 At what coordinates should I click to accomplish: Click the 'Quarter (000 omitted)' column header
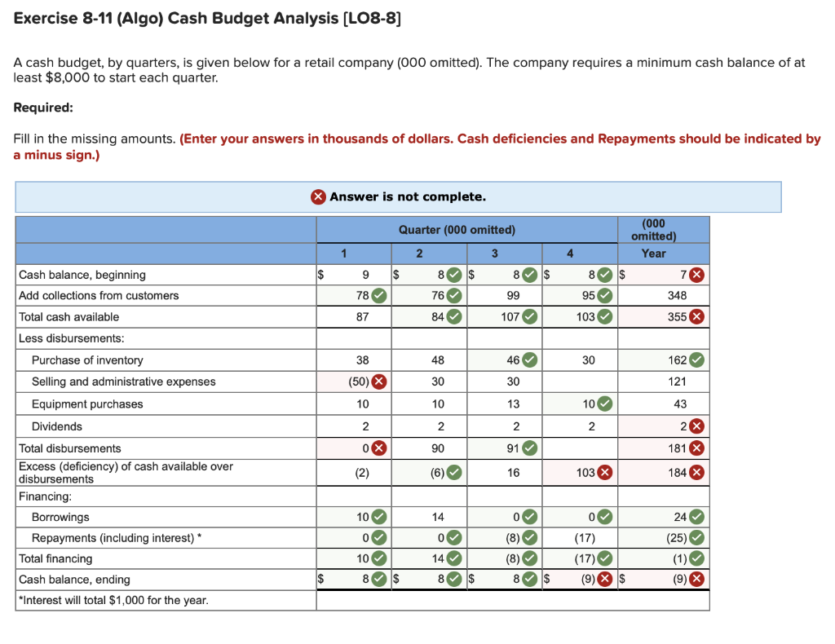coord(457,230)
